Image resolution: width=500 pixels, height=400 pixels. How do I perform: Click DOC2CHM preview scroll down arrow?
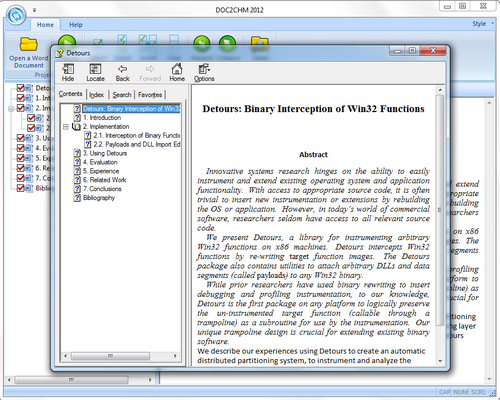pos(489,379)
